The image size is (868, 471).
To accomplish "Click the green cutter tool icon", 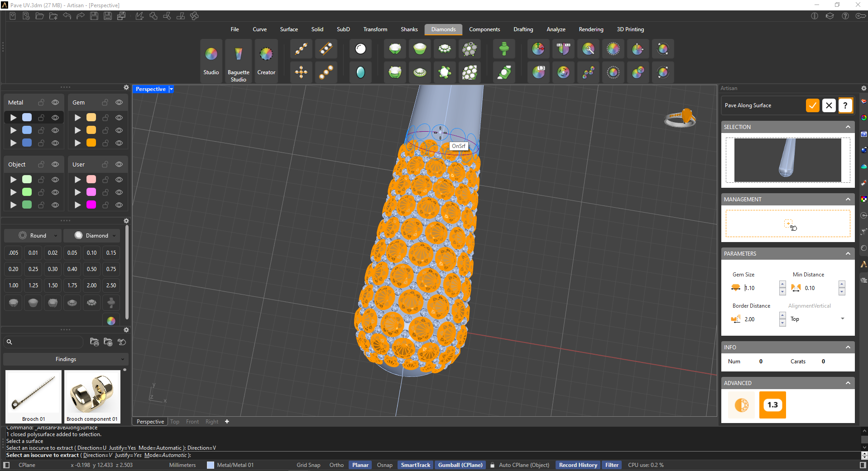I will pos(504,49).
